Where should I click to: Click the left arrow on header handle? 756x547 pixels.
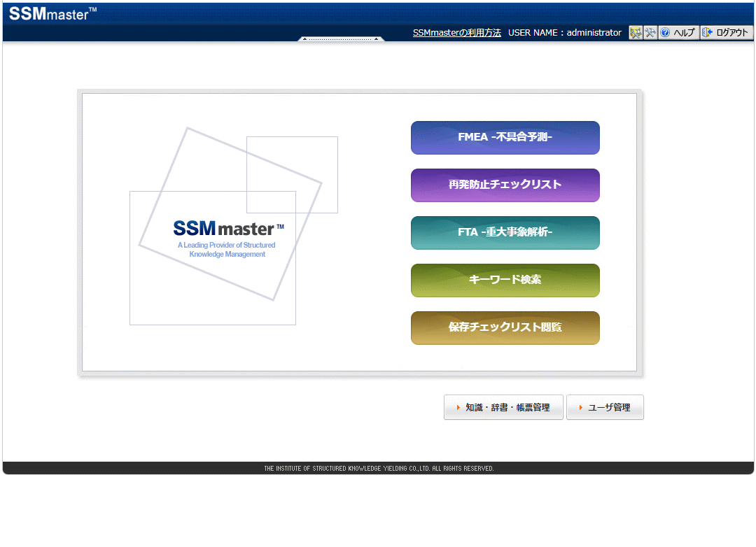pyautogui.click(x=304, y=39)
